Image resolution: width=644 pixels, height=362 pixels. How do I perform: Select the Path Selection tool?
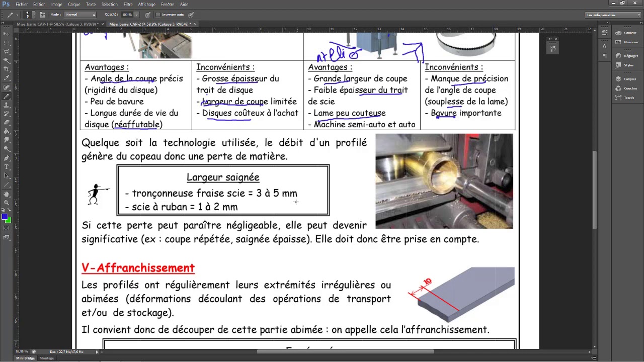[7, 175]
